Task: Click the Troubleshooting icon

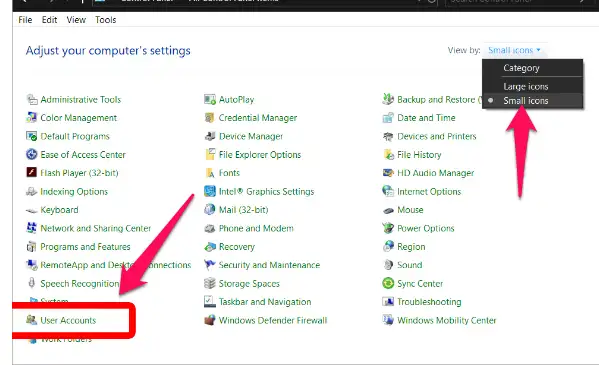Action: pyautogui.click(x=388, y=302)
